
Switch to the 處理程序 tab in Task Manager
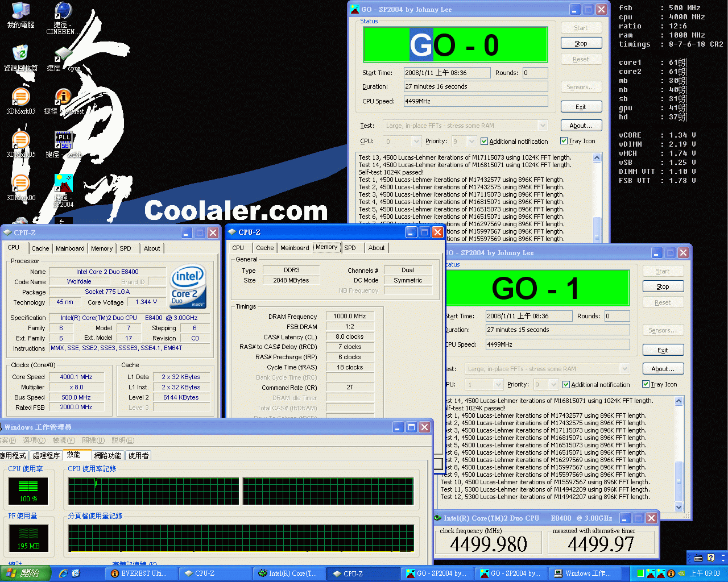pos(46,455)
